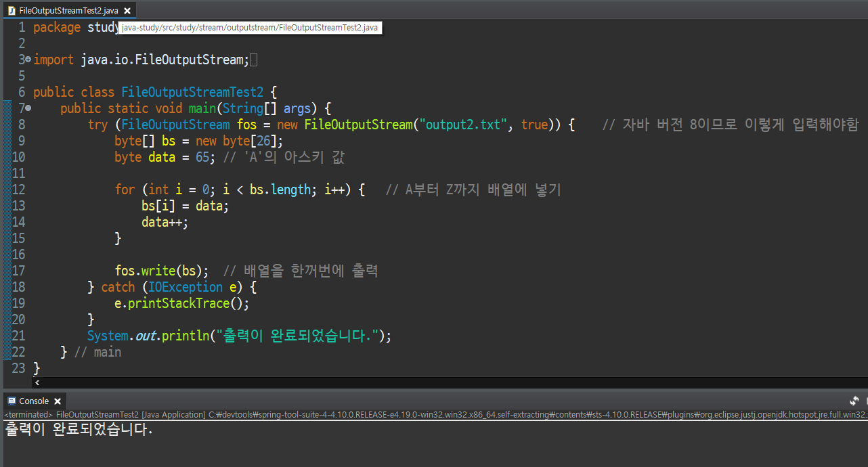Click the "System" class name on line 21

click(x=108, y=336)
